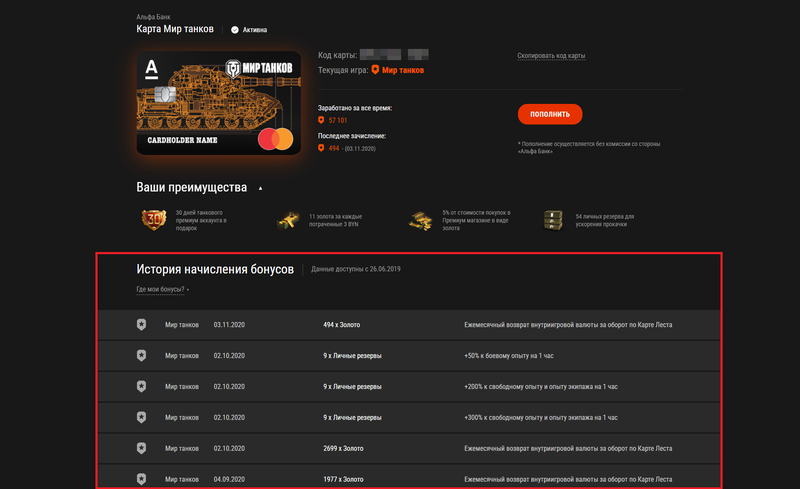
Task: Click the badge icon in the +50% боевому опыту row
Action: [141, 355]
